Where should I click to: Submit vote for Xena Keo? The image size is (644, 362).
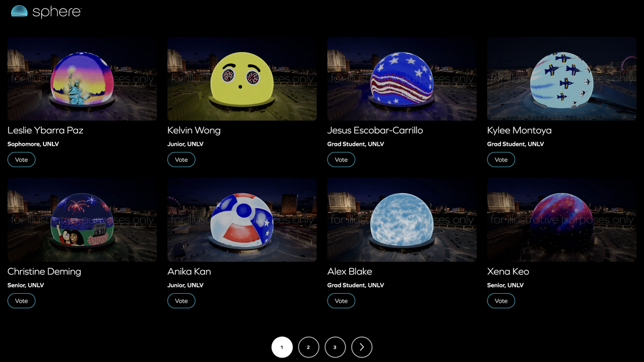(x=501, y=301)
